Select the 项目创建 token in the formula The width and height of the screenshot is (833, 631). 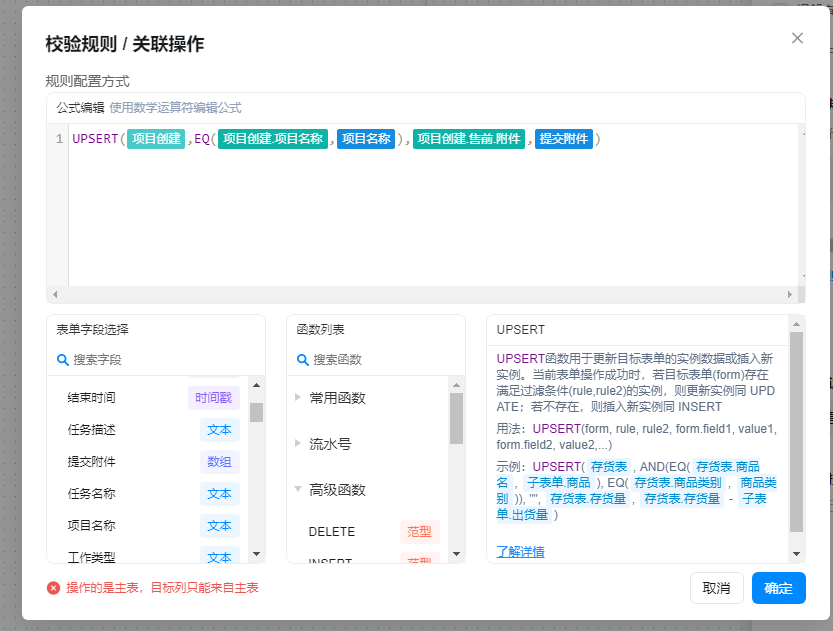click(156, 139)
